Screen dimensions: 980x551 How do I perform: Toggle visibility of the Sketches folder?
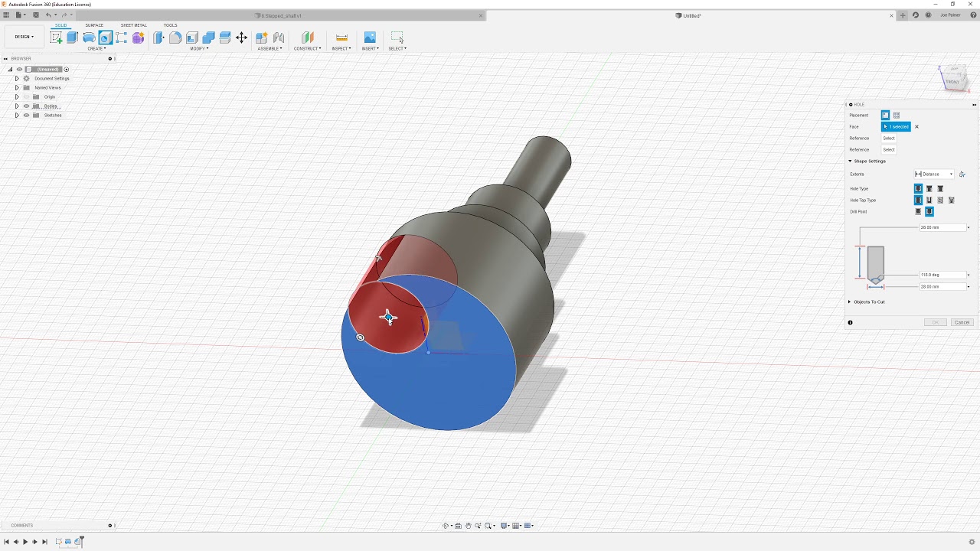click(x=26, y=116)
